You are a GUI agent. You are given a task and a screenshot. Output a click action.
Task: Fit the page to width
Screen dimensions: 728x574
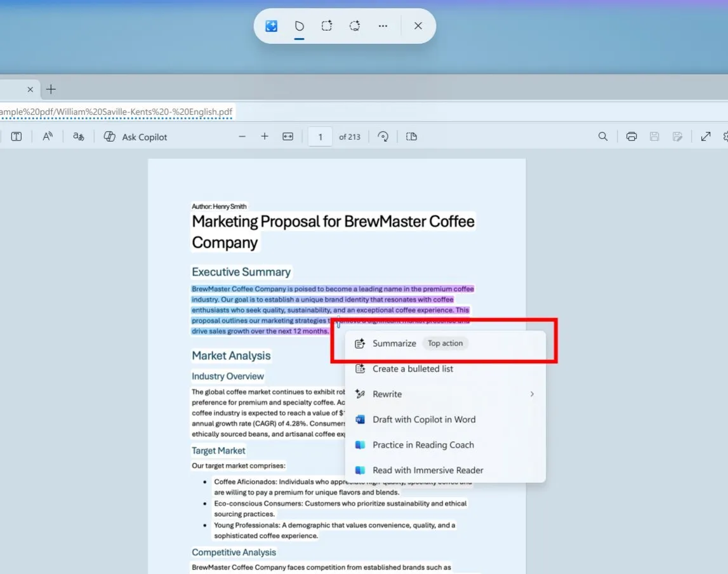288,136
